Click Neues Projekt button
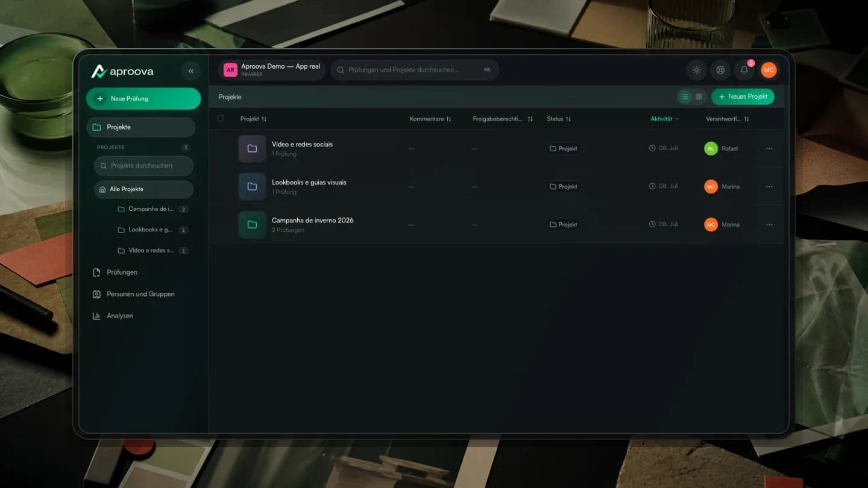 point(743,96)
